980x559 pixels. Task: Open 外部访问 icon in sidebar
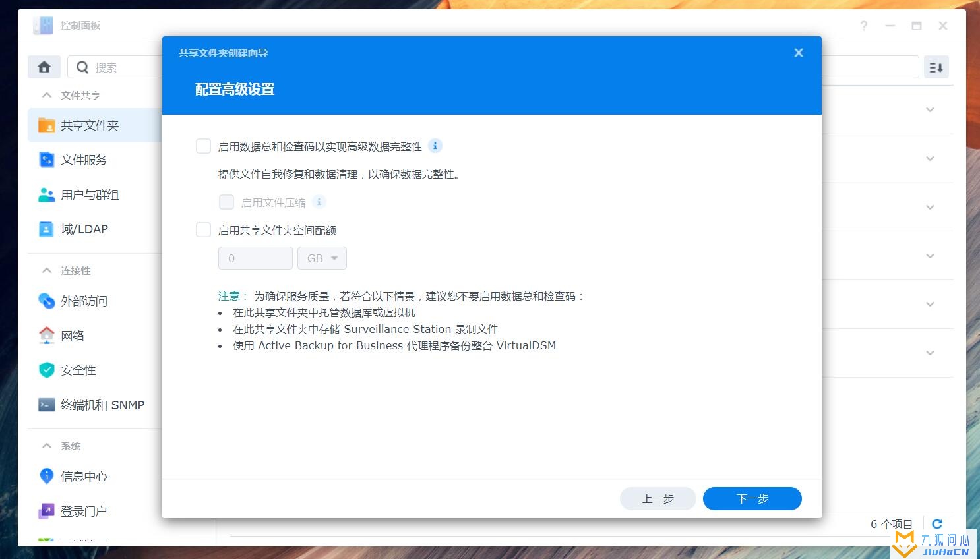[46, 301]
